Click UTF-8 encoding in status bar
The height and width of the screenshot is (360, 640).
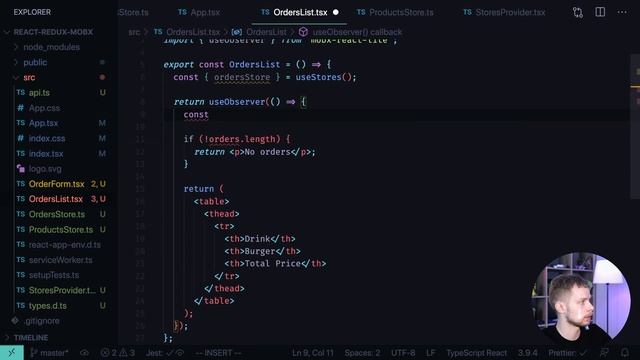tap(403, 353)
